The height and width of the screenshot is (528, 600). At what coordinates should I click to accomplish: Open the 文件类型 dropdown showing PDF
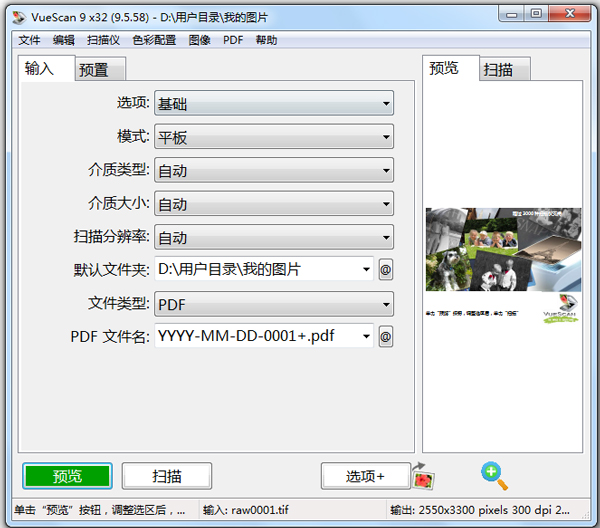pos(274,304)
